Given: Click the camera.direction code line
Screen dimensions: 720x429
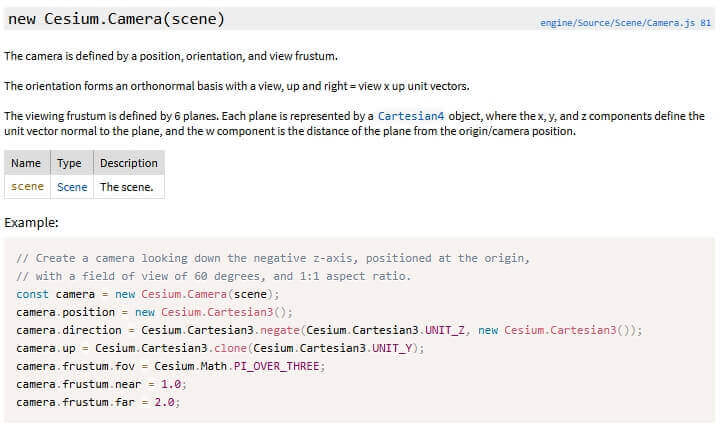Looking at the screenshot, I should pyautogui.click(x=329, y=330).
